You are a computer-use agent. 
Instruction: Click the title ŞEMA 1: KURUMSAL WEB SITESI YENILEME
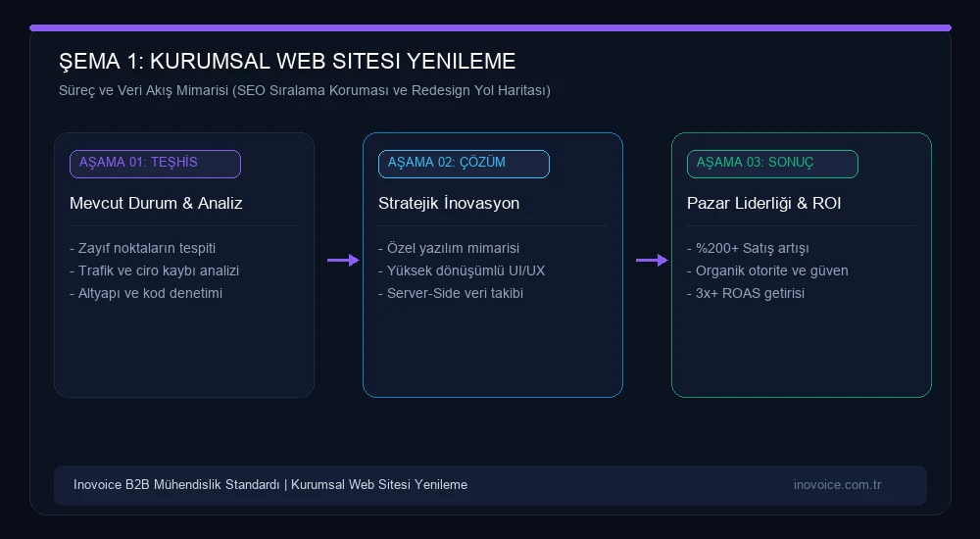287,62
